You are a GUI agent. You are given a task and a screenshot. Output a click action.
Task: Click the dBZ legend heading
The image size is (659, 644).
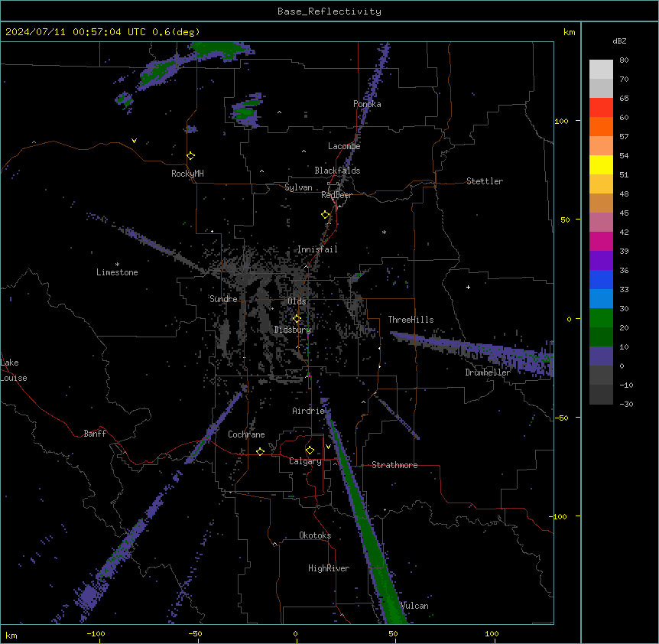pyautogui.click(x=619, y=41)
